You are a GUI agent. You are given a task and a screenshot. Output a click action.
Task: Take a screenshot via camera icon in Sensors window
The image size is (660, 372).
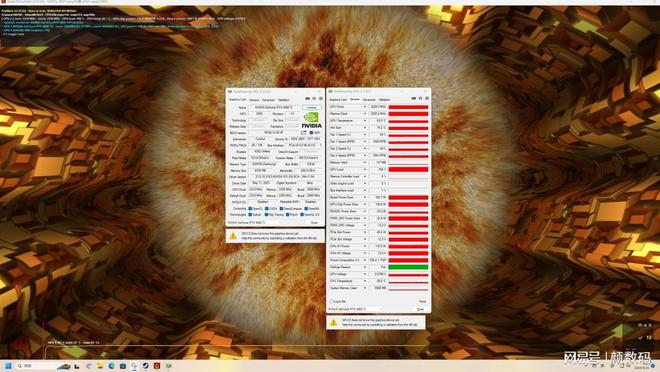tap(413, 98)
